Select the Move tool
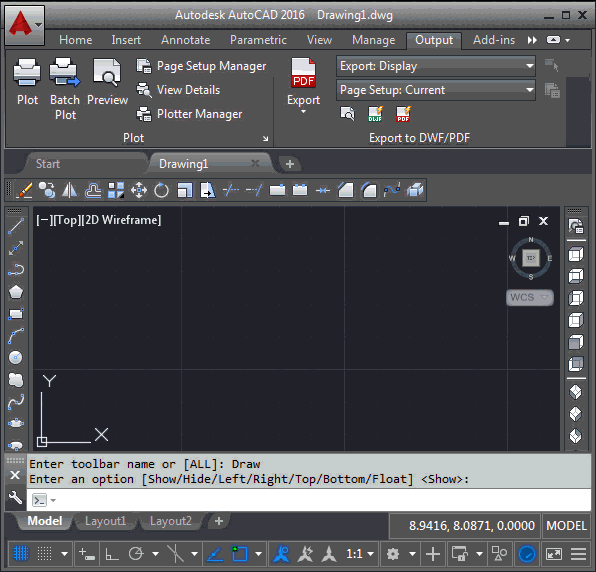The width and height of the screenshot is (596, 572). coord(139,190)
